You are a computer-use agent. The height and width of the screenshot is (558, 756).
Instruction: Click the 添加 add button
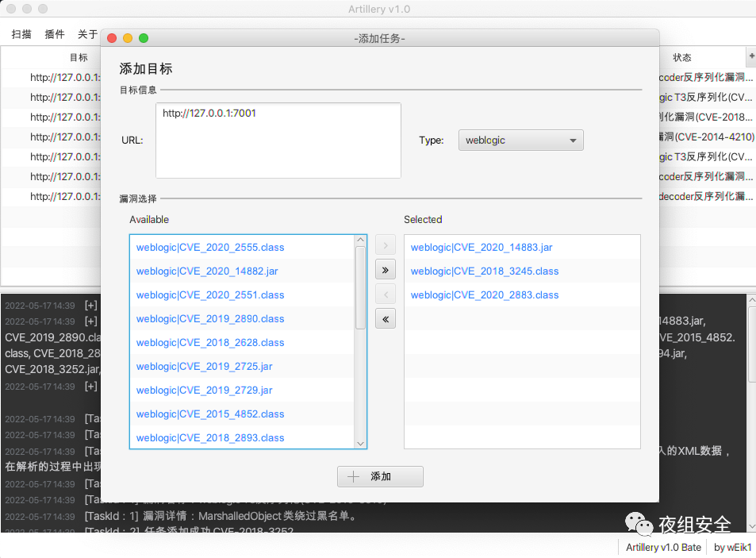tap(380, 476)
